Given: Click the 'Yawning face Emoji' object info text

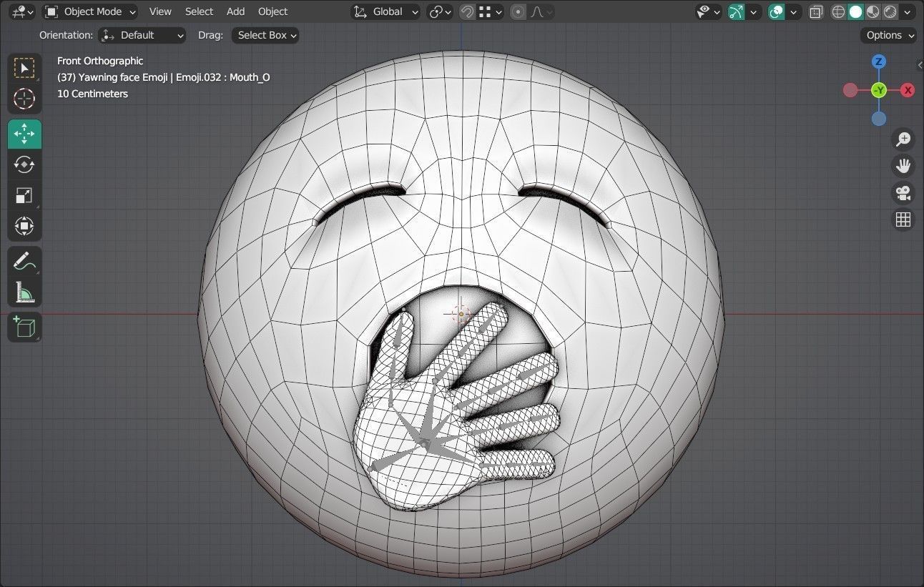Looking at the screenshot, I should click(164, 77).
